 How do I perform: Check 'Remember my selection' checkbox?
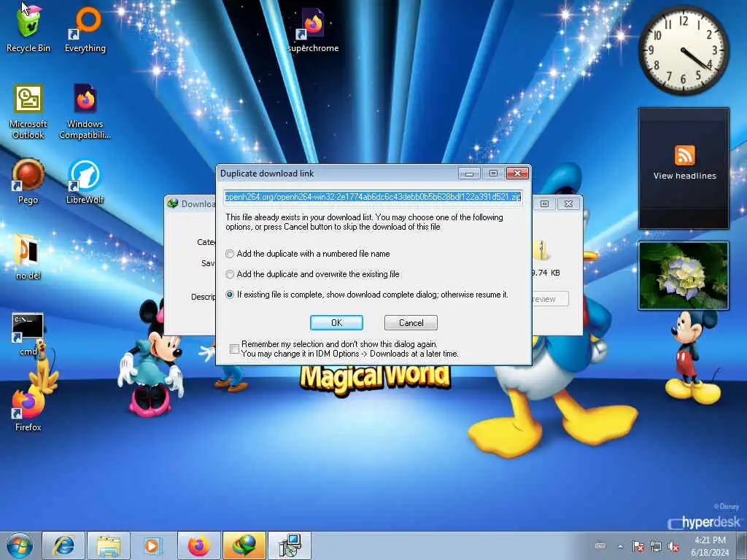[234, 349]
